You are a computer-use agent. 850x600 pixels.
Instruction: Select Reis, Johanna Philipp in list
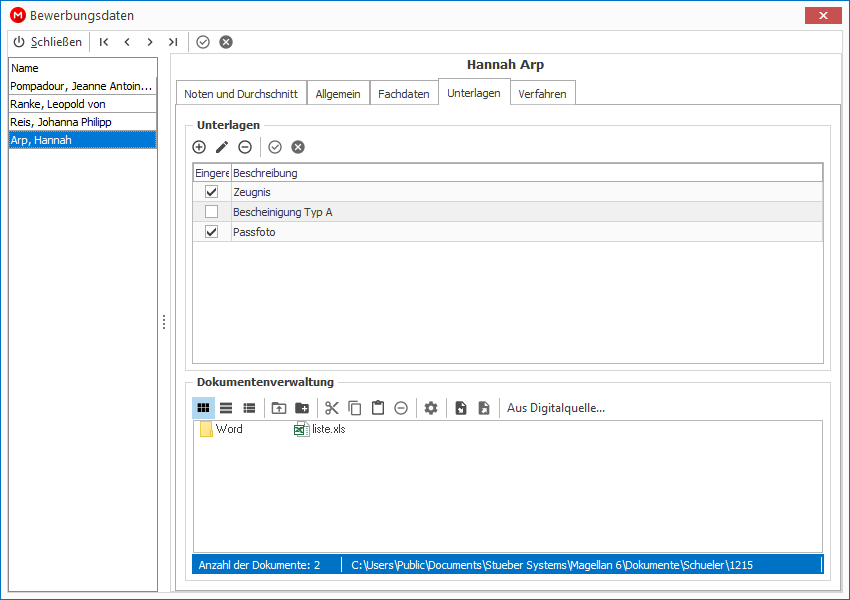click(x=82, y=122)
